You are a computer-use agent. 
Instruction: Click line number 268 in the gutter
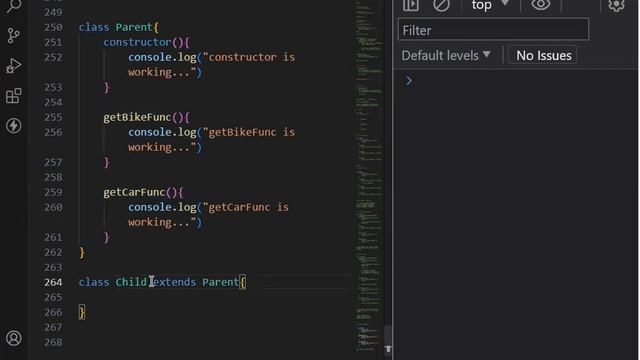[x=53, y=342]
